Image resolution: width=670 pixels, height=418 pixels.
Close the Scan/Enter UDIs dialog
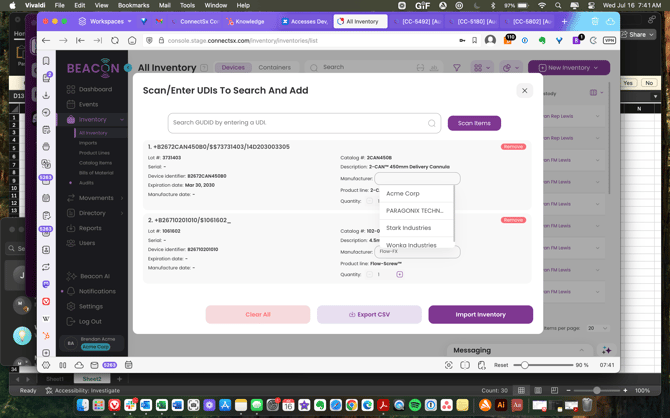click(524, 91)
